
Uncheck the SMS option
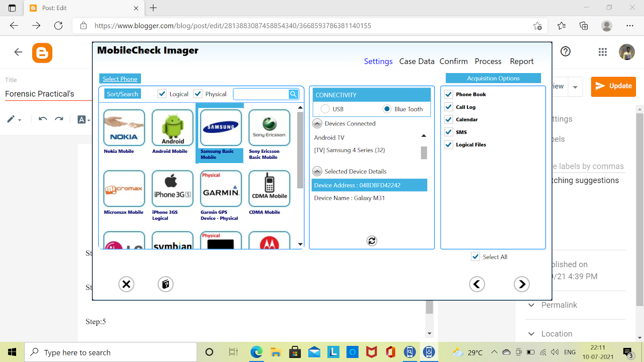(x=448, y=132)
